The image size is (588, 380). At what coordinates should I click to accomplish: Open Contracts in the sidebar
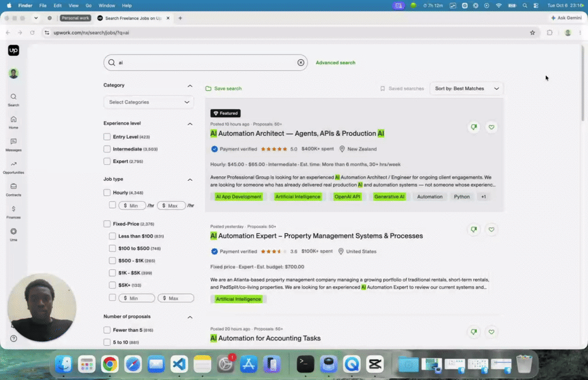14,190
